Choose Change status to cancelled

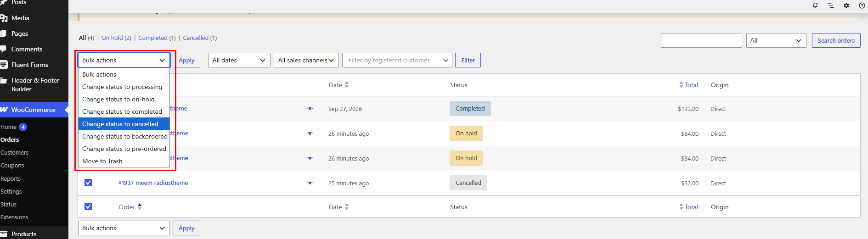pos(124,124)
